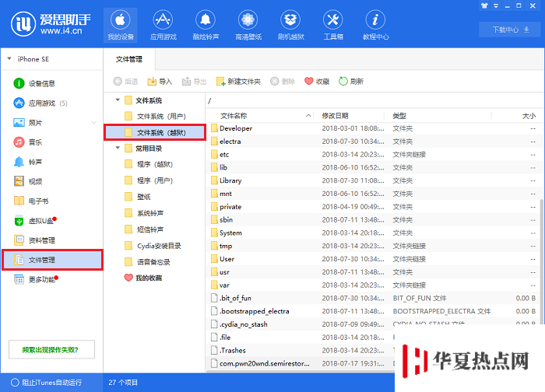
Task: Sort by 大小 column header
Action: tap(515, 116)
